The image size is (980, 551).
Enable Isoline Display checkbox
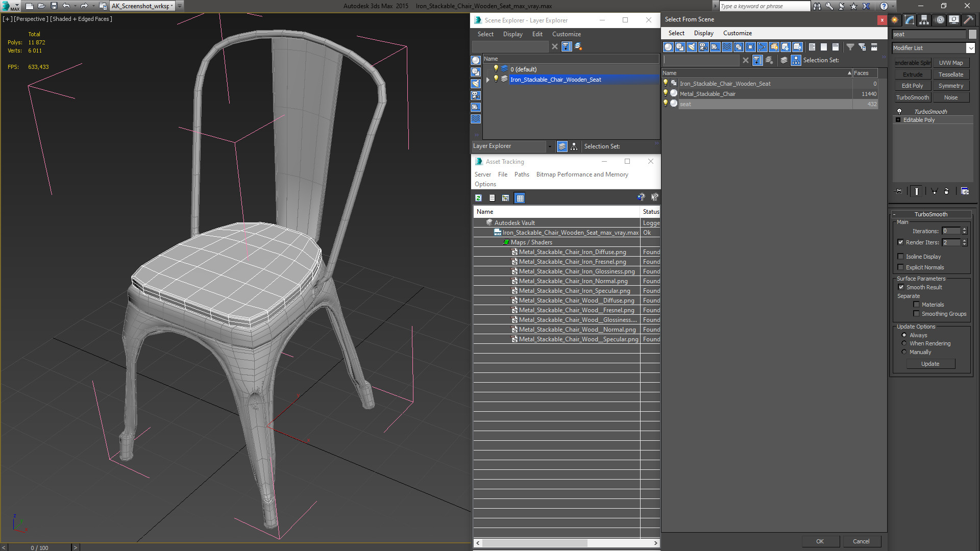900,257
